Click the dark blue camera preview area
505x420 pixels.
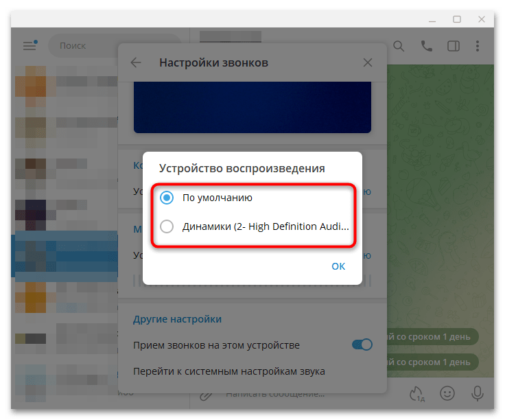(x=252, y=107)
